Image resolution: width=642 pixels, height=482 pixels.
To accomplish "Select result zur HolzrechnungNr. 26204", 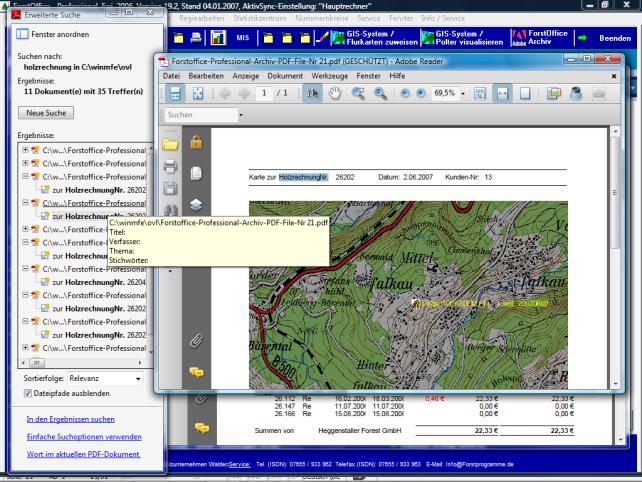I will (98, 282).
